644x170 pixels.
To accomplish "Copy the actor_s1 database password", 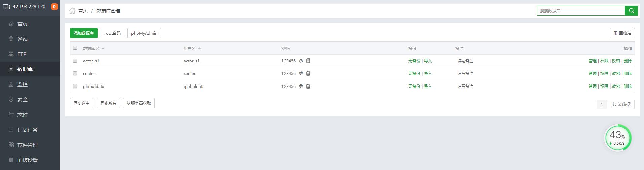I will (308, 61).
